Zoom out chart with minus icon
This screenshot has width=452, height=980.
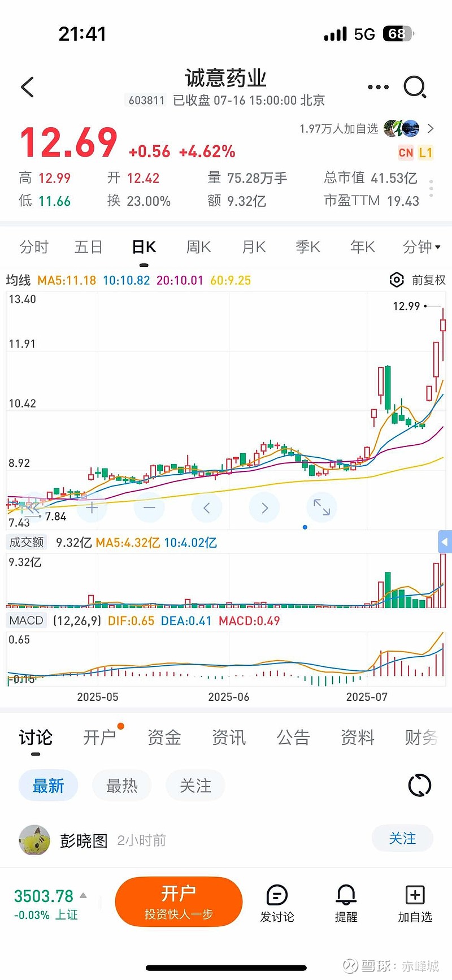pyautogui.click(x=149, y=508)
